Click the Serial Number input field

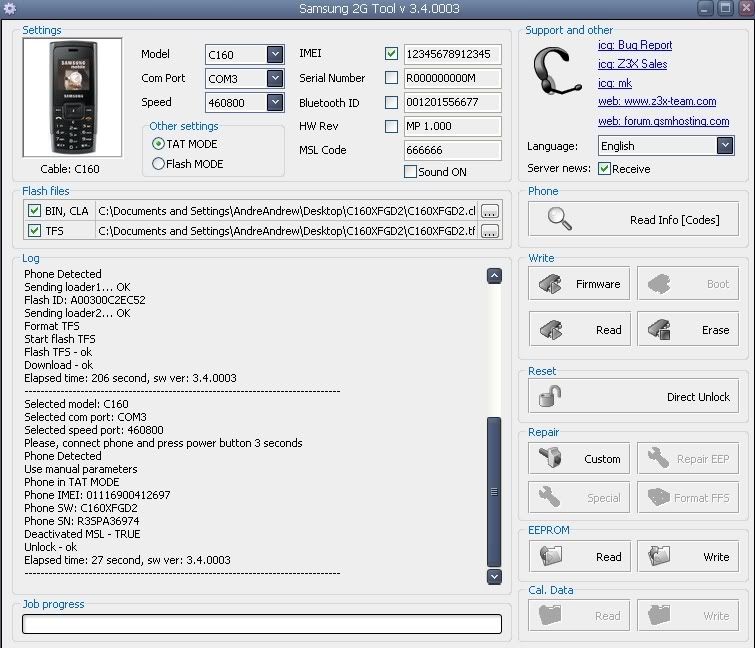click(452, 78)
